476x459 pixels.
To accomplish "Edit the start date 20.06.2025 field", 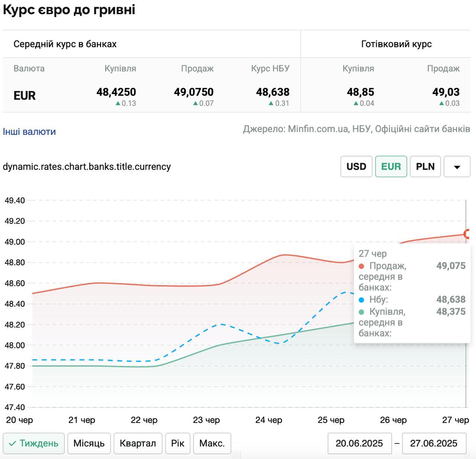I will tap(359, 443).
